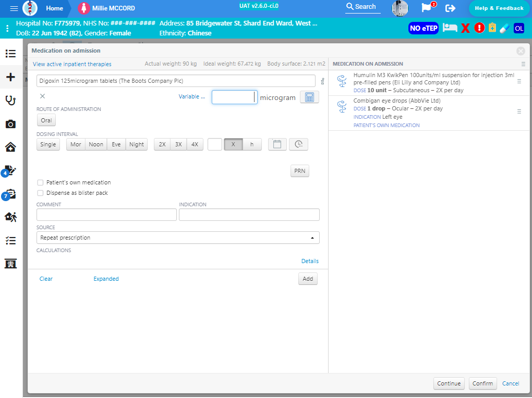Open patient banner vertical dots menu
The image size is (532, 398).
[7, 28]
